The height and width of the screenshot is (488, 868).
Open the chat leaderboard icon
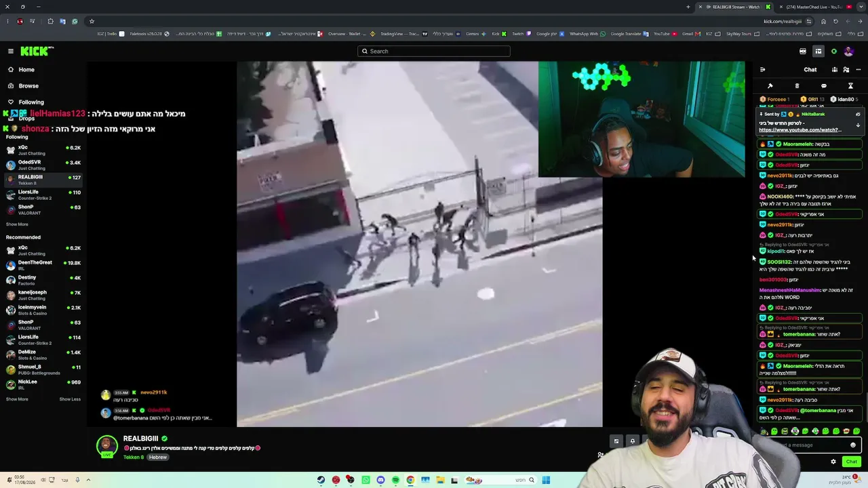[x=834, y=70]
